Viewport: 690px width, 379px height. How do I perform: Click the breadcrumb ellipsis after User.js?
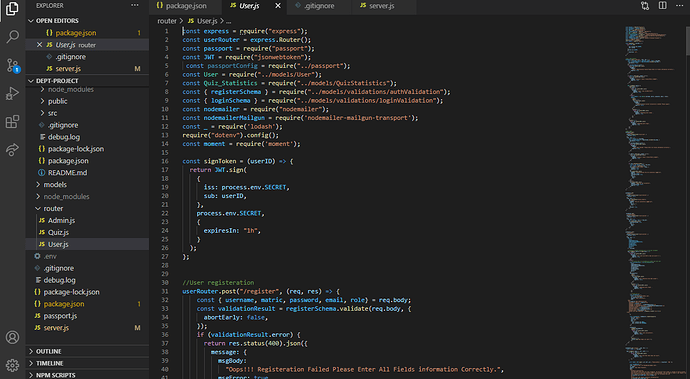(x=228, y=21)
